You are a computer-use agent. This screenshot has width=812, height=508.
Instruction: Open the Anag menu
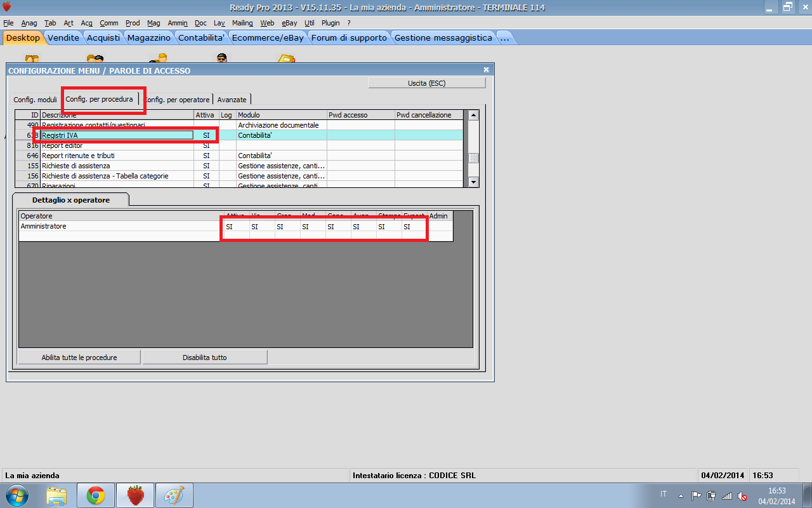coord(29,23)
